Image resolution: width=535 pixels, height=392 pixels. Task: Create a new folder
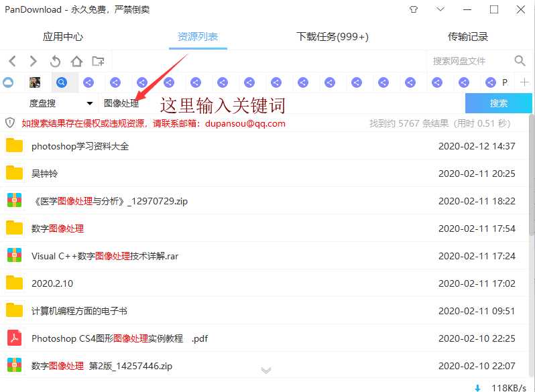98,62
